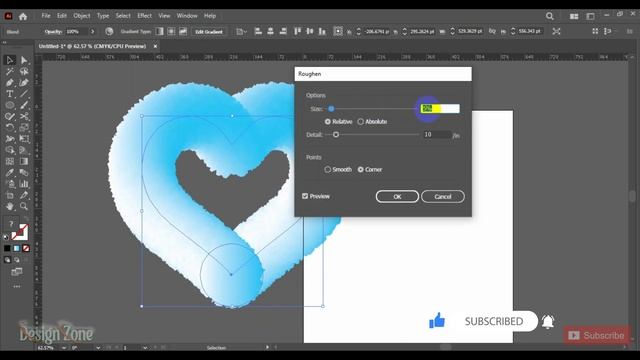The image size is (640, 360).
Task: Confirm Roughen with OK button
Action: 397,197
